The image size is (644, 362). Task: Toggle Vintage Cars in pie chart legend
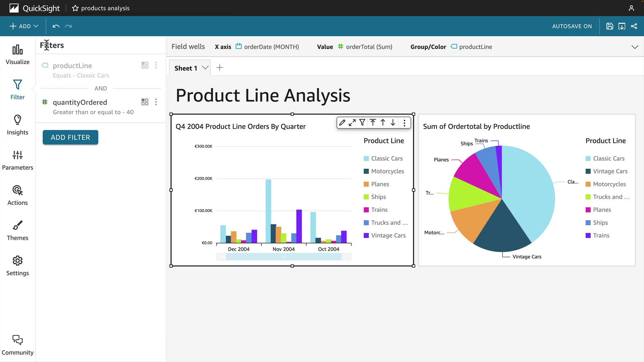click(610, 171)
